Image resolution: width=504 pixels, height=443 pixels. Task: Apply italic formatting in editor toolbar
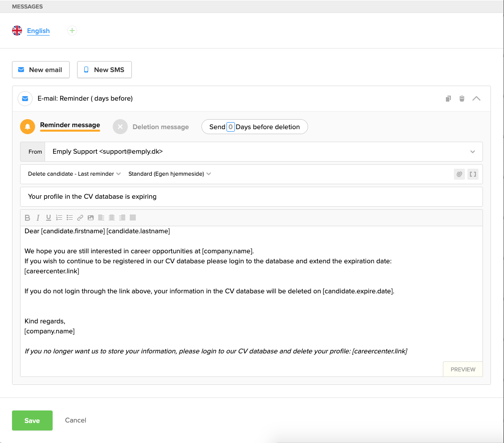pyautogui.click(x=38, y=218)
